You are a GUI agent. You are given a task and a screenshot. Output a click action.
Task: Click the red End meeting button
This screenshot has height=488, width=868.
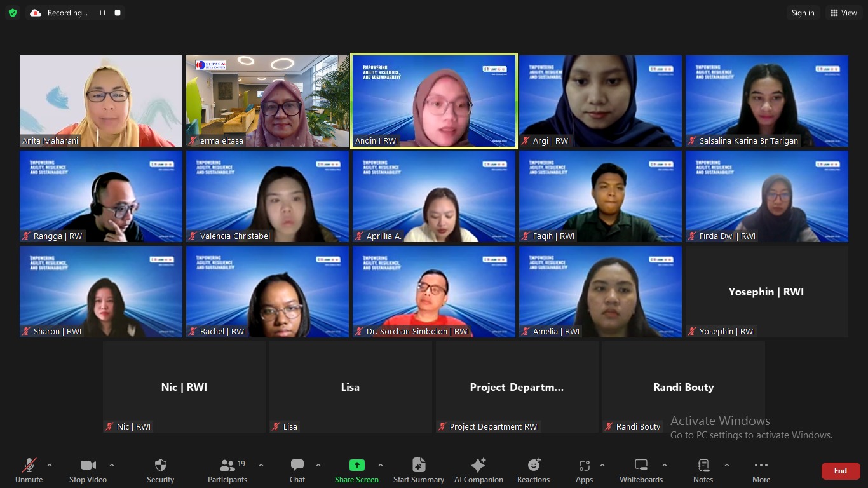(840, 471)
